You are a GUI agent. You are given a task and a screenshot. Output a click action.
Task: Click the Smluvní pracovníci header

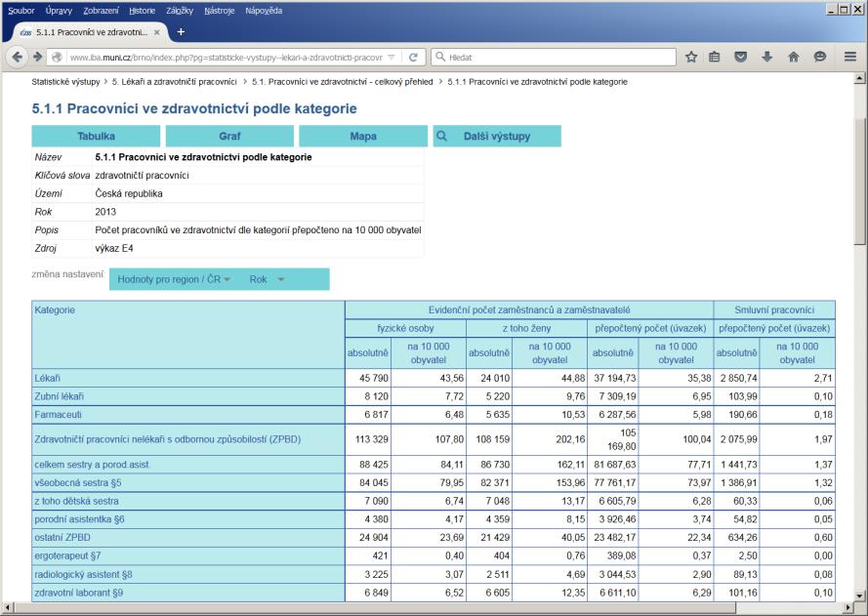[774, 309]
